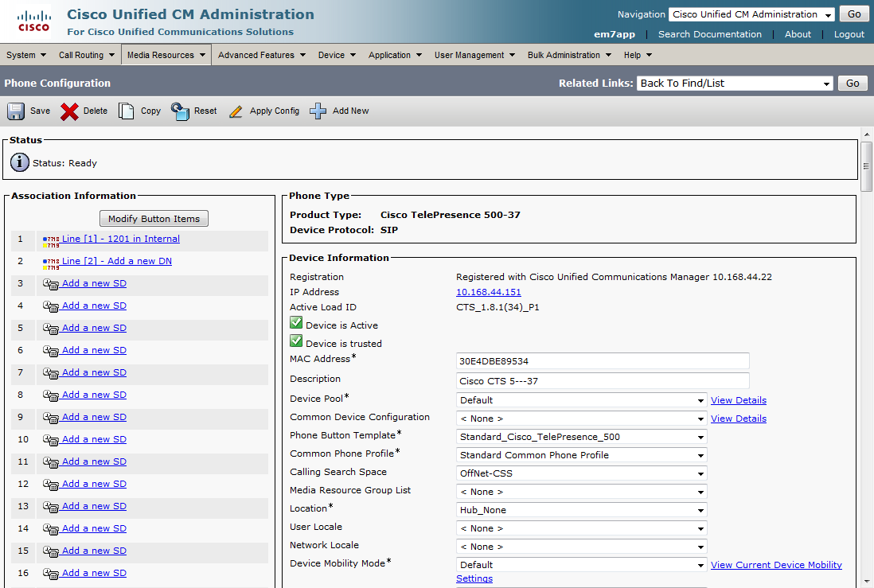Open the Device Mobility Mode dropdown
874x588 pixels.
click(x=581, y=565)
